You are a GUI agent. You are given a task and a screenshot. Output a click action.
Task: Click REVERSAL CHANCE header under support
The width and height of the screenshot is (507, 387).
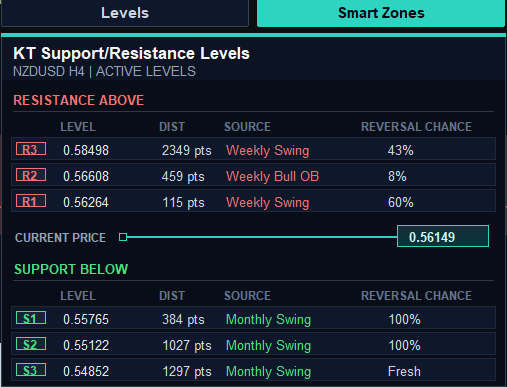[x=416, y=296]
